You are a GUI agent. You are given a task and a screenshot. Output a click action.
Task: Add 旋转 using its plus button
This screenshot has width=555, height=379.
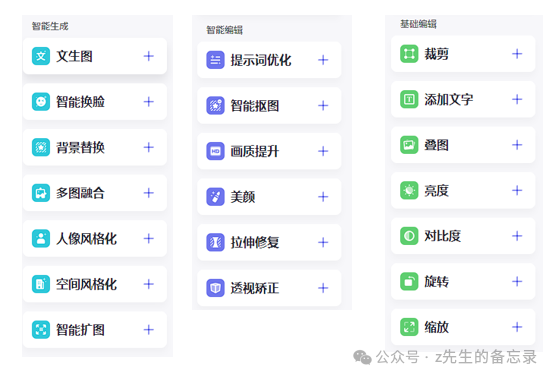517,282
